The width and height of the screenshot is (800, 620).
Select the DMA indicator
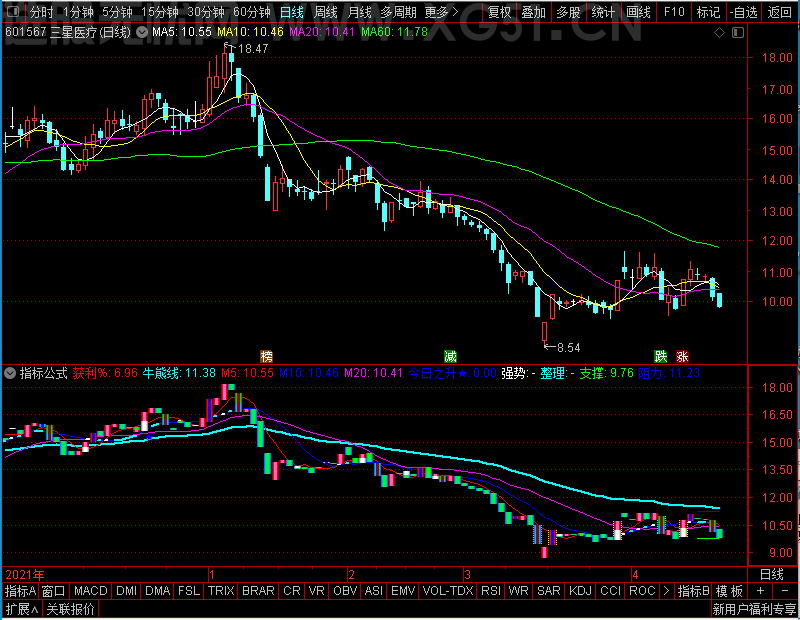[x=158, y=590]
